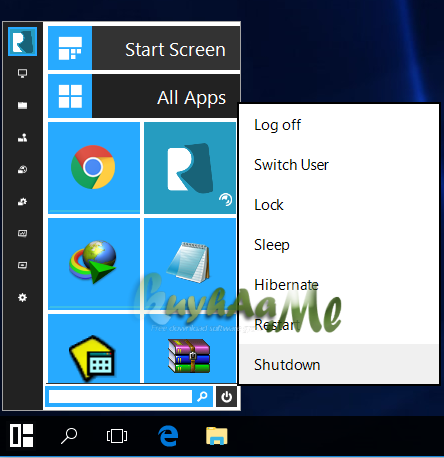
Task: Launch Microsoft Edge from the taskbar
Action: [168, 436]
